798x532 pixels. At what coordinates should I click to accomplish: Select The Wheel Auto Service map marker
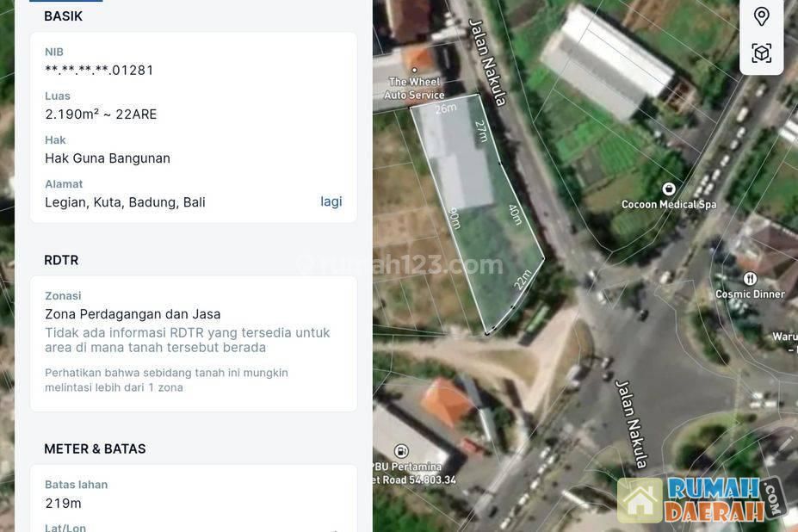[x=415, y=70]
